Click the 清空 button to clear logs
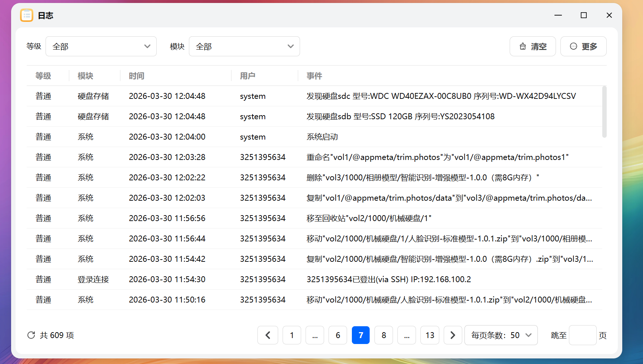The width and height of the screenshot is (643, 364). [533, 46]
